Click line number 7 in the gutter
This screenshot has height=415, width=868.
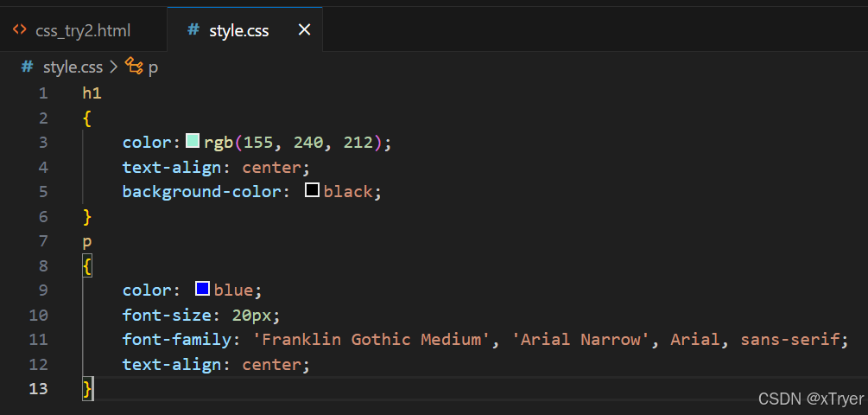pyautogui.click(x=43, y=240)
